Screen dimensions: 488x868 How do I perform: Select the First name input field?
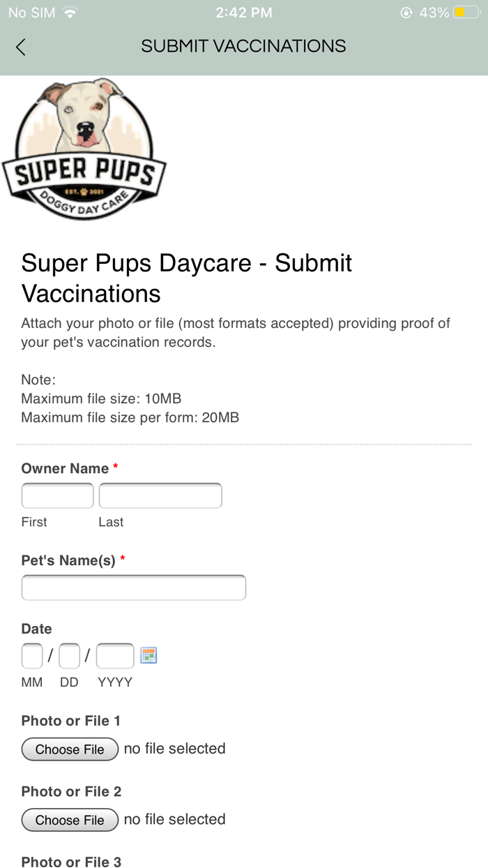[x=57, y=495]
